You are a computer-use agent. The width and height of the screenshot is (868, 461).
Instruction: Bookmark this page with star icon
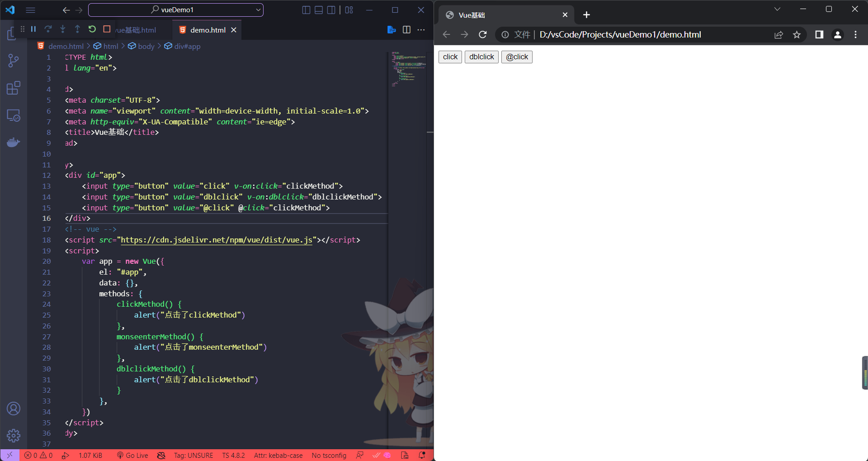(x=797, y=34)
